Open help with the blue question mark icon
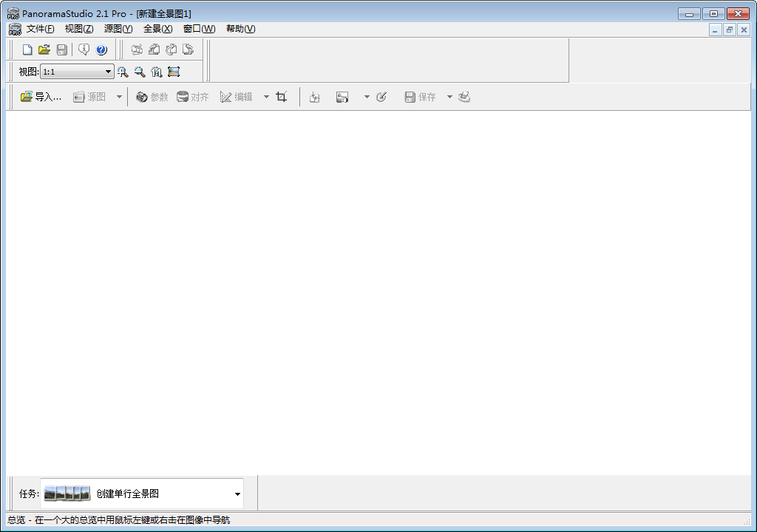757x532 pixels. pos(101,50)
